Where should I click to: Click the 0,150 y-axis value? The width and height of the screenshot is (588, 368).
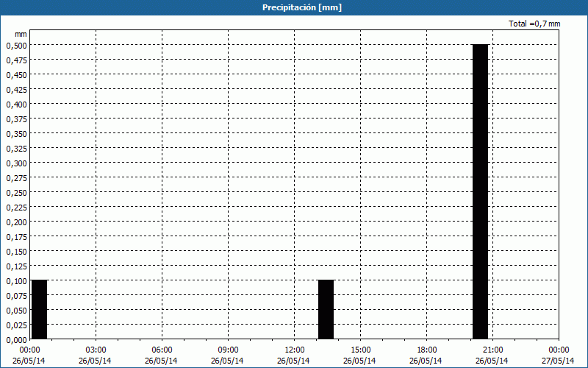[16, 252]
